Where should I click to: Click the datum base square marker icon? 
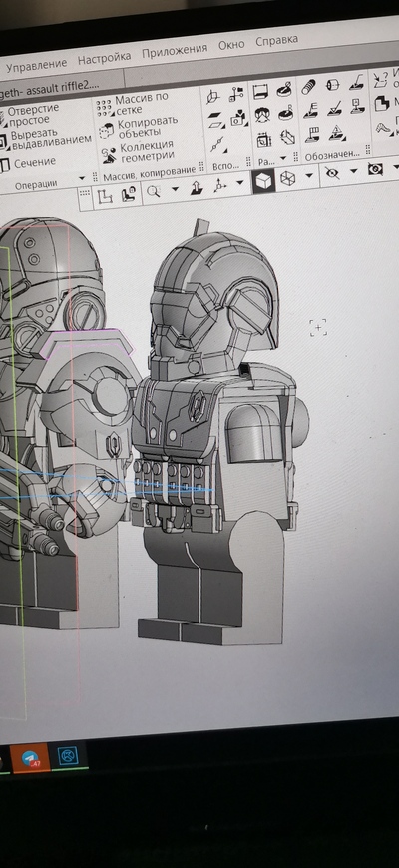click(358, 105)
